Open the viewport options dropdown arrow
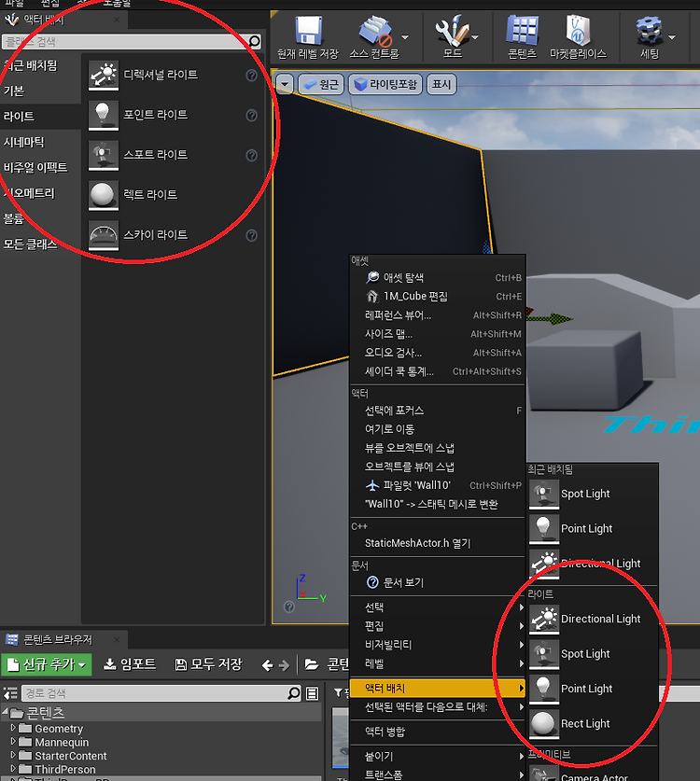Viewport: 700px width, 781px height. click(285, 84)
